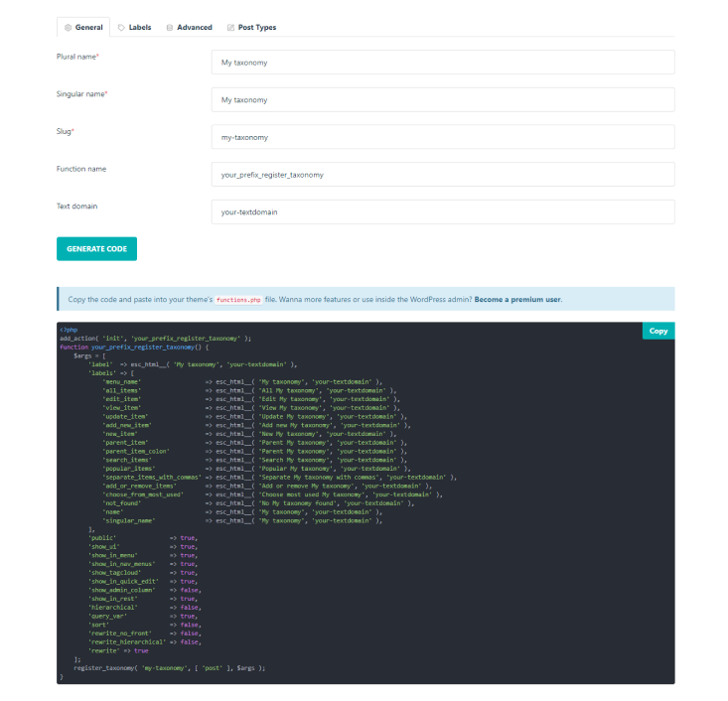Click the icon beside the Post Types tab
Screen dimensions: 728x701
(x=230, y=28)
